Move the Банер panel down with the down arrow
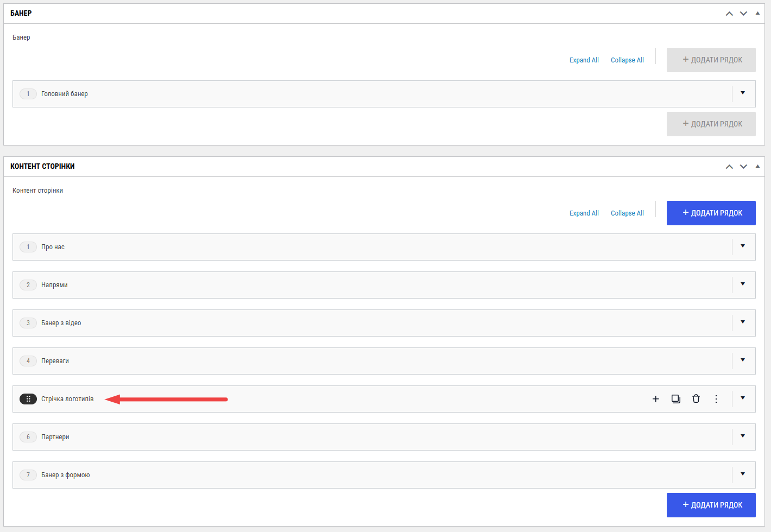 [743, 14]
